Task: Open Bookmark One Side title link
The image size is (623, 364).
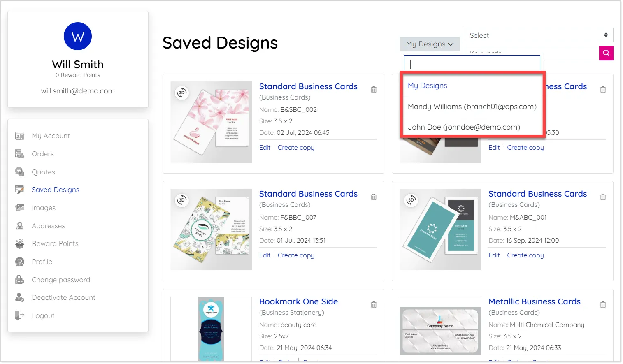Action: 298,301
